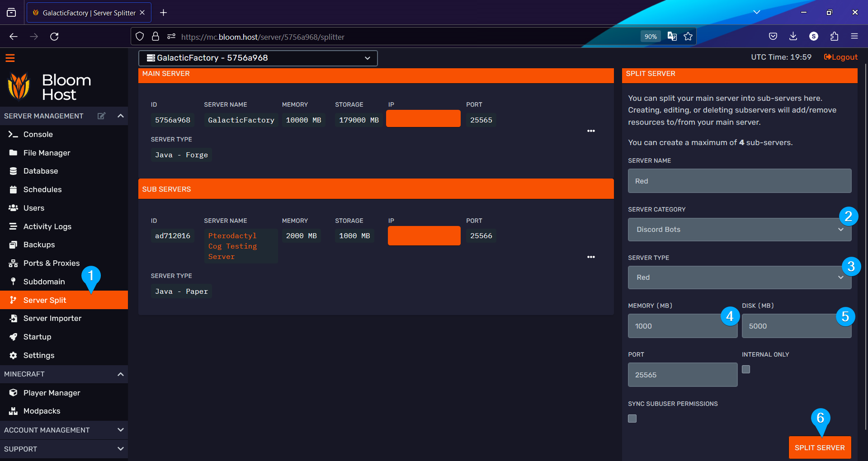Click the Disk (MB) input field
Viewport: 868px width, 461px height.
tap(796, 326)
